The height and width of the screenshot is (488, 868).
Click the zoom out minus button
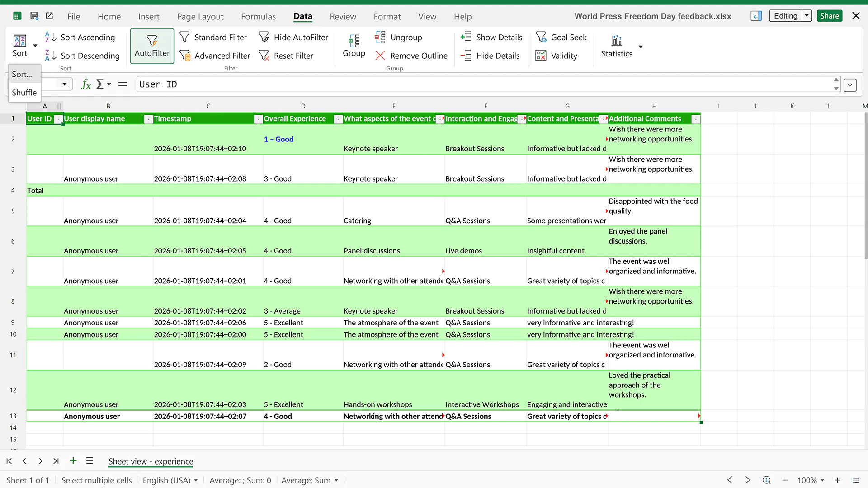click(785, 480)
